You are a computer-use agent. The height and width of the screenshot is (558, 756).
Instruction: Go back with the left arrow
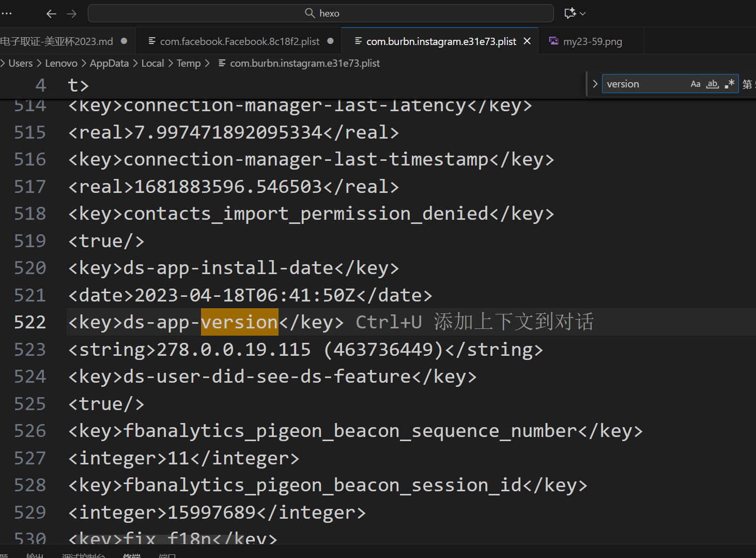[x=51, y=13]
